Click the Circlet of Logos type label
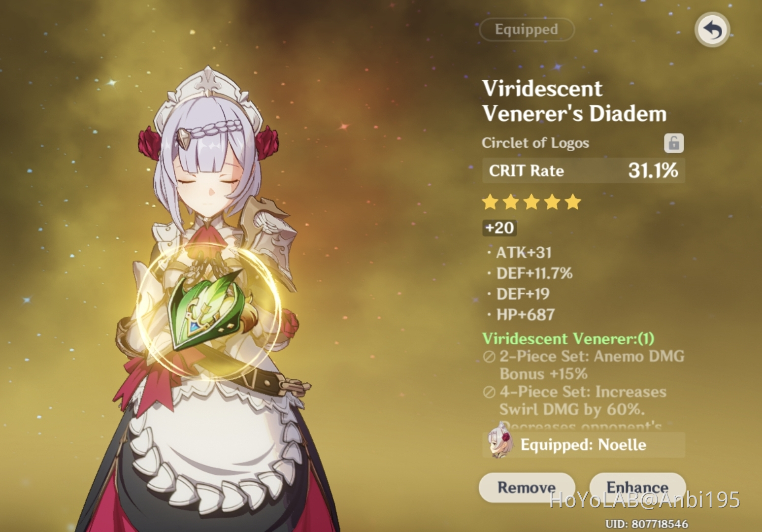The height and width of the screenshot is (532, 762). click(535, 143)
